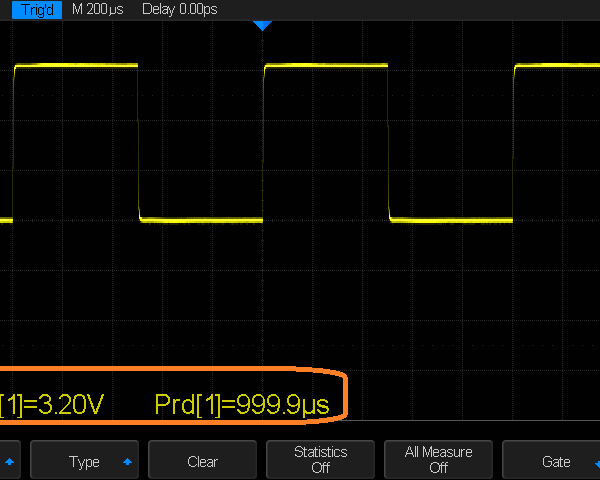This screenshot has width=600, height=480.
Task: Toggle Statistics on
Action: (x=320, y=460)
